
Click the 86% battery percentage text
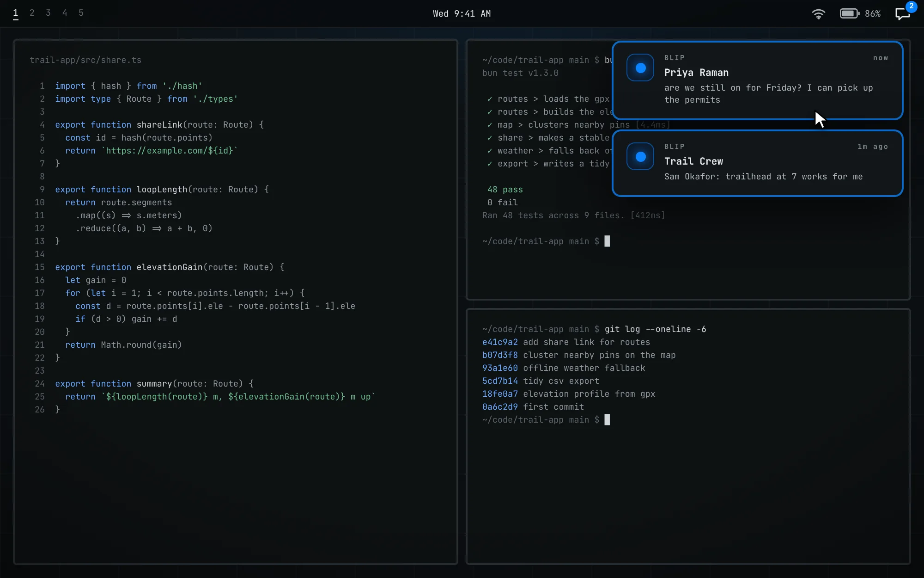tap(873, 14)
